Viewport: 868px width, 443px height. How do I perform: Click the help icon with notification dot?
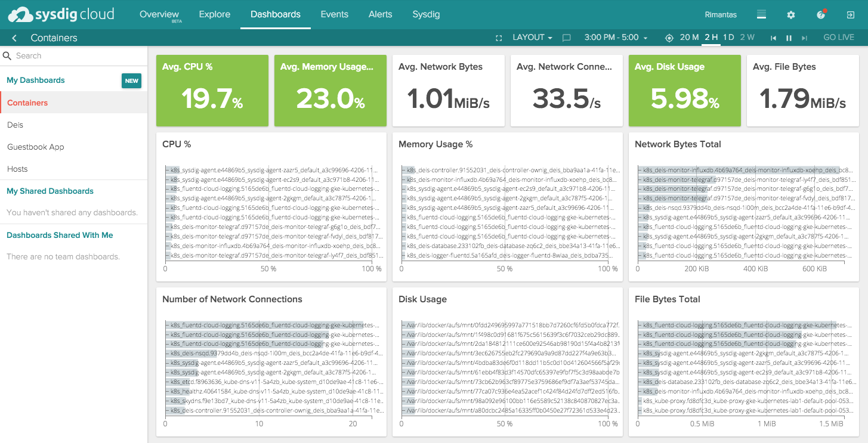click(x=820, y=16)
